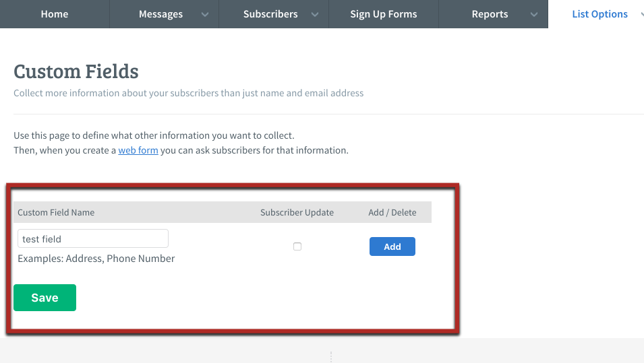Viewport: 644px width, 363px height.
Task: Open the Subscribers navigation item
Action: pos(270,14)
